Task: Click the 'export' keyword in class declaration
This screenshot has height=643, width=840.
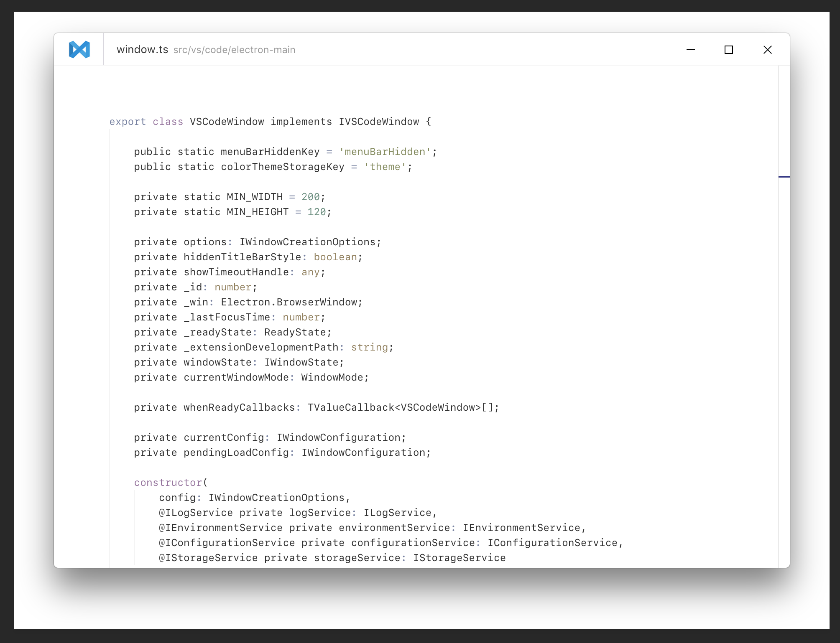Action: [x=128, y=122]
